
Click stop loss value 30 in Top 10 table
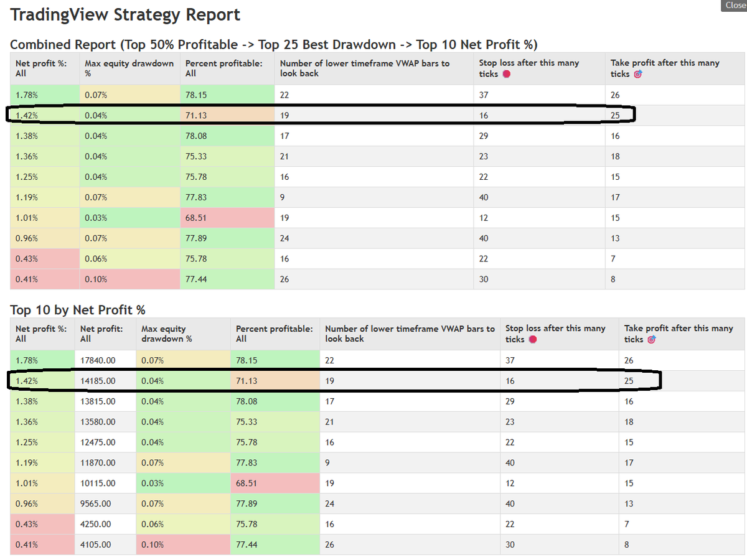click(x=560, y=544)
